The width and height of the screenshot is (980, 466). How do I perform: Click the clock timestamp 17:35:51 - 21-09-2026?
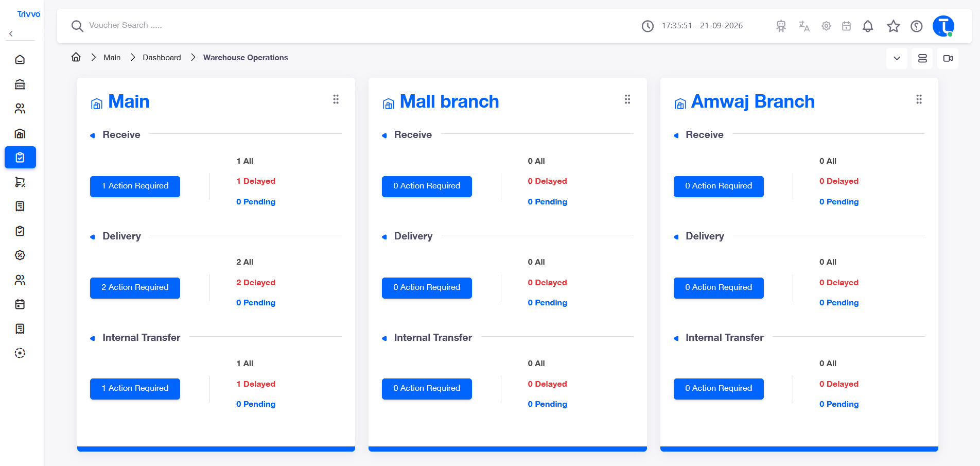point(702,26)
